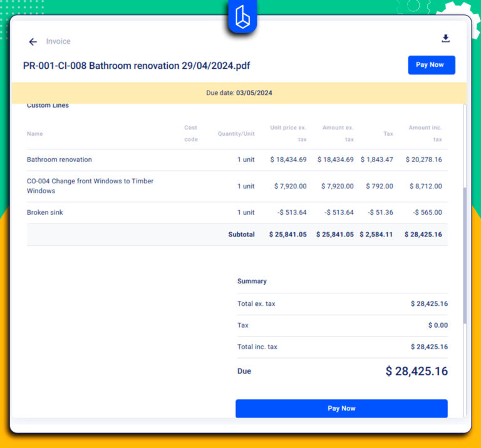
Task: Click the Cost code column header
Action: [x=191, y=133]
